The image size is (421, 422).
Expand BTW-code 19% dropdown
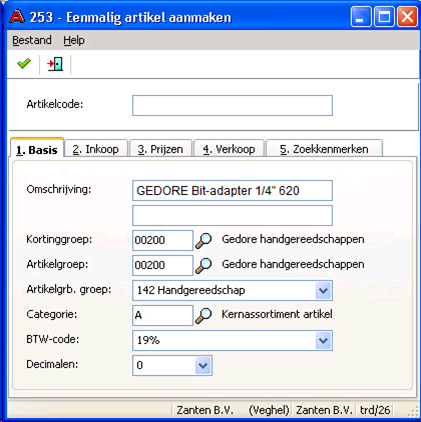tap(323, 340)
